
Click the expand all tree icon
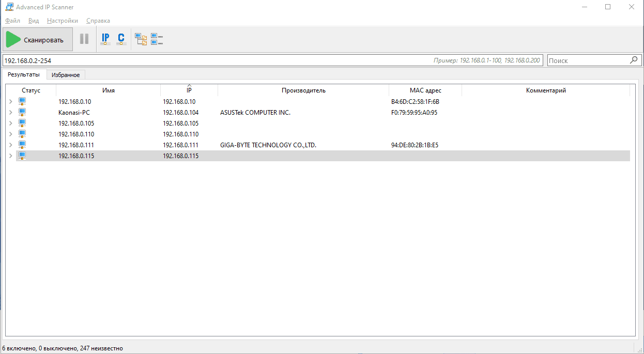coord(141,39)
